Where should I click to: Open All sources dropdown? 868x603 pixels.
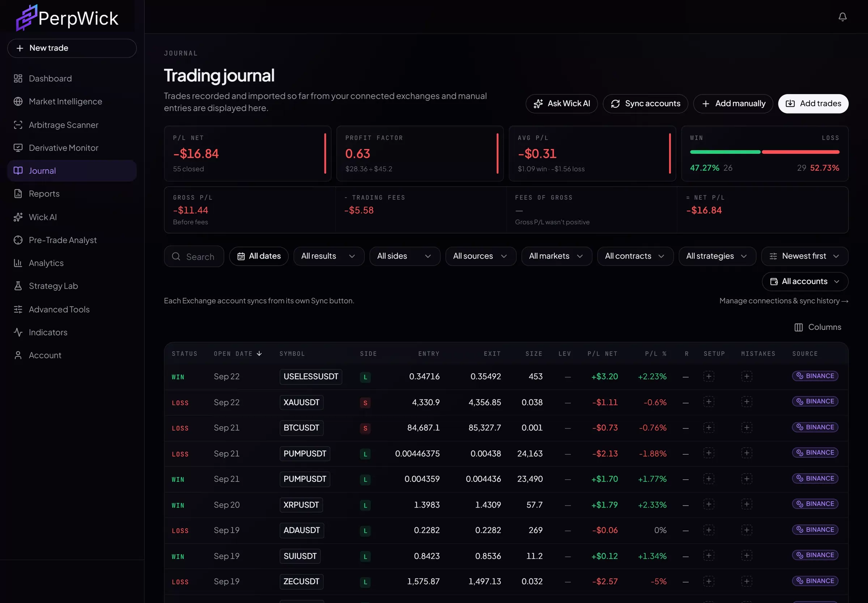click(480, 256)
